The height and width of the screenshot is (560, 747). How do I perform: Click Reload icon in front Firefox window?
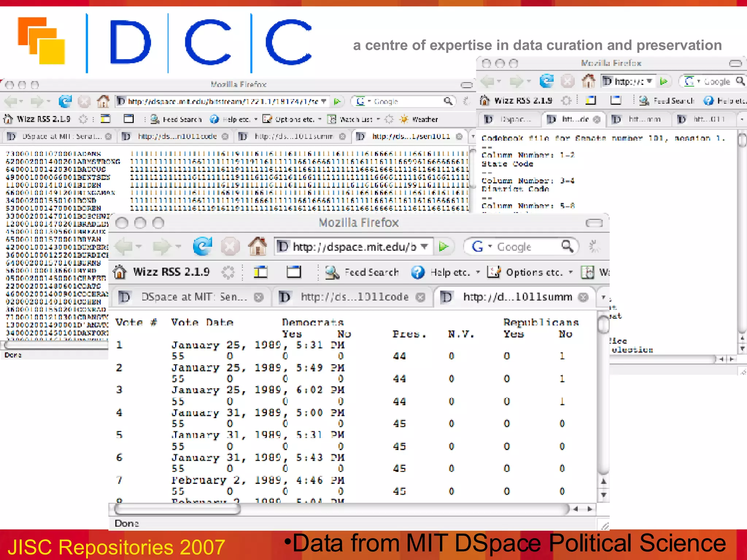click(202, 246)
